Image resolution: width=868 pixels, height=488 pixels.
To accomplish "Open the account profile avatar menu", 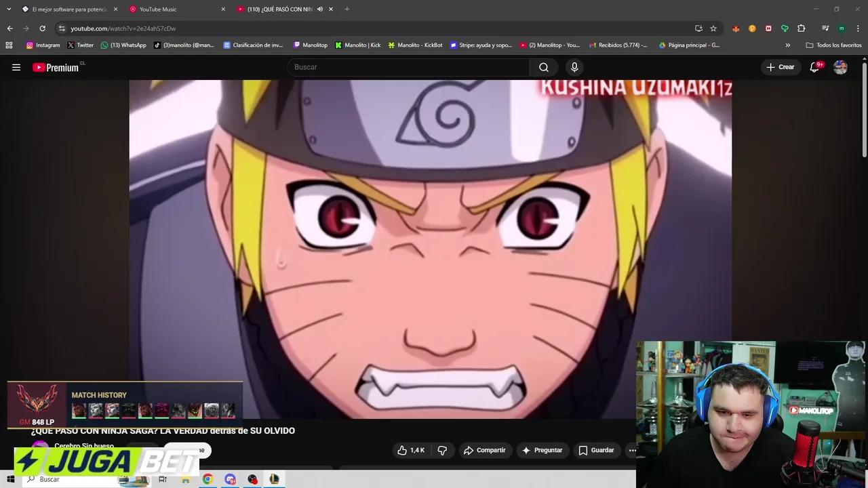I will 840,67.
